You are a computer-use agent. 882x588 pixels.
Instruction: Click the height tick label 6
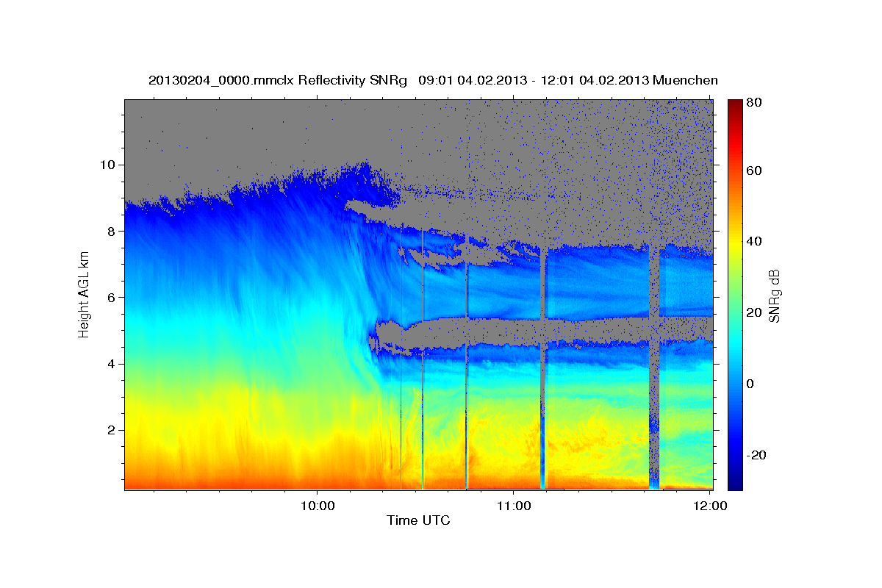(x=112, y=297)
